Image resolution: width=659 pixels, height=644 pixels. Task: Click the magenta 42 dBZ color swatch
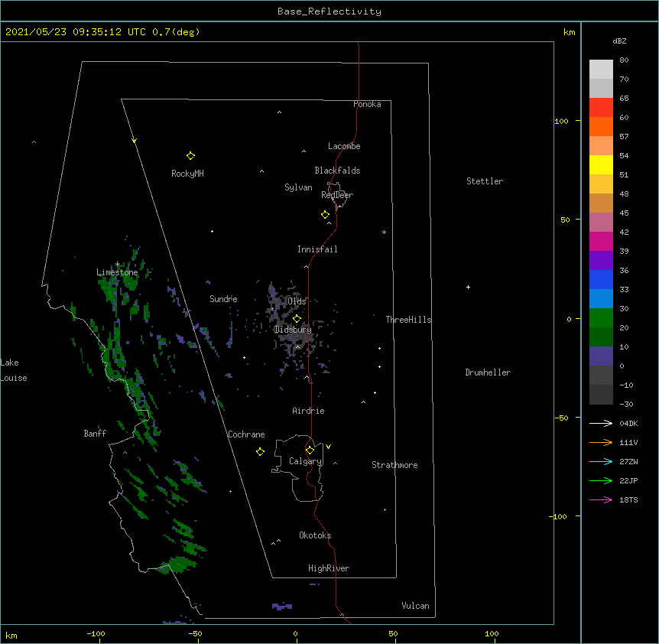click(601, 241)
